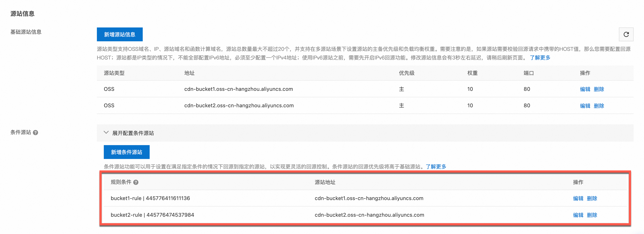Click the 新增条件源站 button

tap(127, 152)
